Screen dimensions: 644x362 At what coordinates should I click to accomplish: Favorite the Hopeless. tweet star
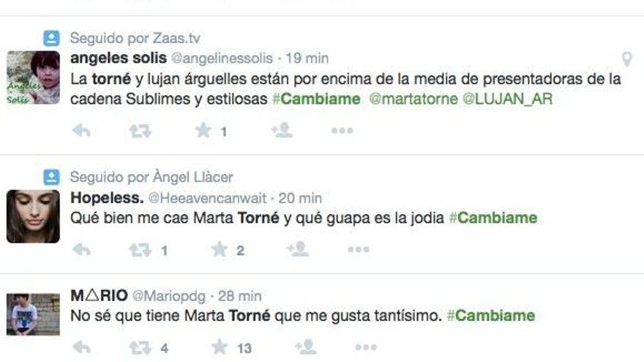tap(220, 249)
